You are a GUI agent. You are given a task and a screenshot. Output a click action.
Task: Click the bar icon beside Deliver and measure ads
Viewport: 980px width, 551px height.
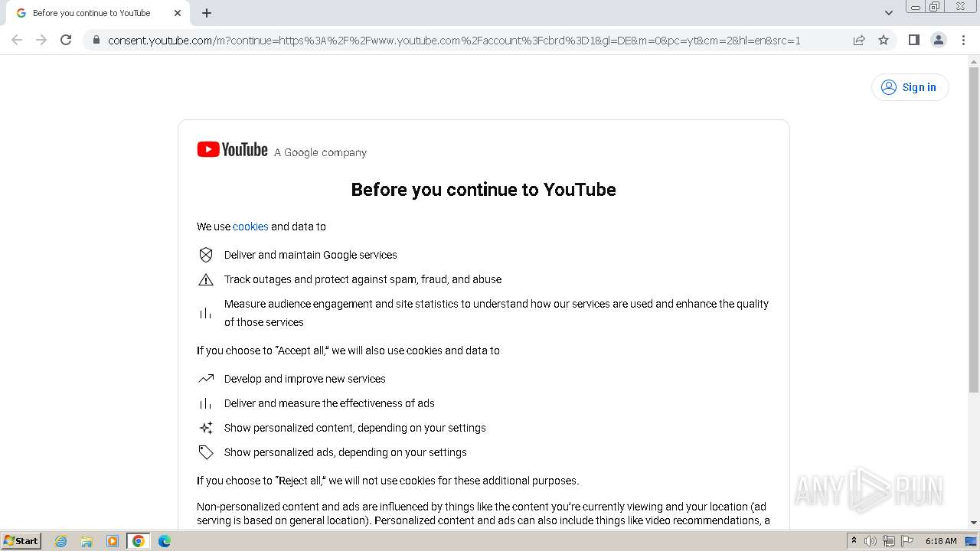206,403
